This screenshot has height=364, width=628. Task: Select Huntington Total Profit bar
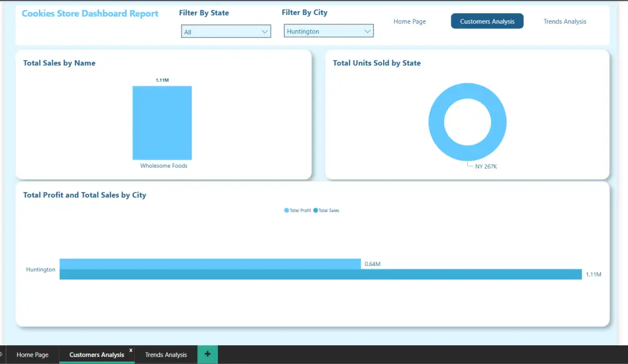[210, 264]
